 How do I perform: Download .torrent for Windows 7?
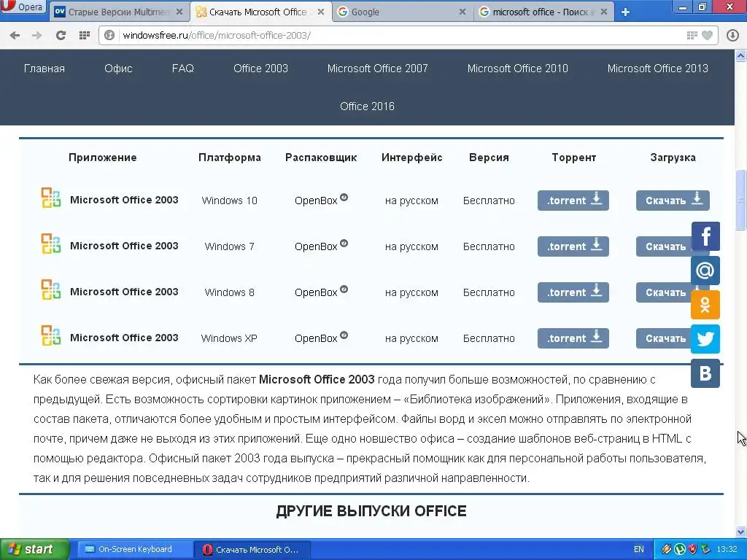pyautogui.click(x=573, y=246)
